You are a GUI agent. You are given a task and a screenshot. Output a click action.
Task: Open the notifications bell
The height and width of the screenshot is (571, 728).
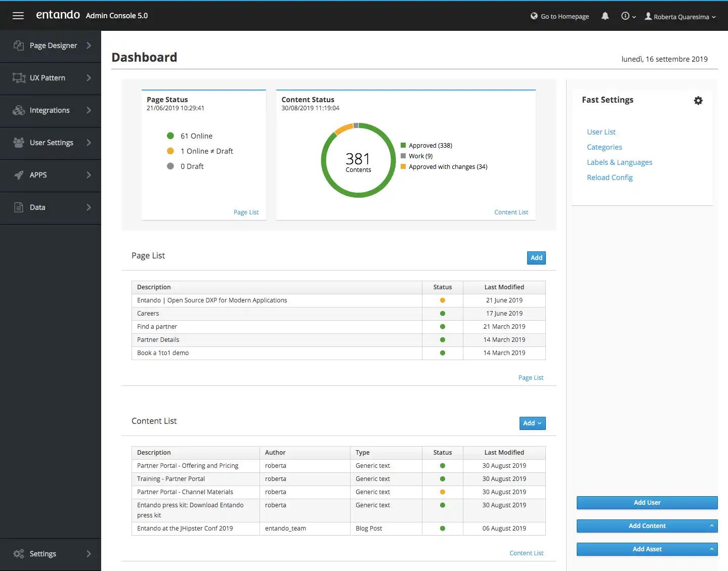[x=605, y=16]
